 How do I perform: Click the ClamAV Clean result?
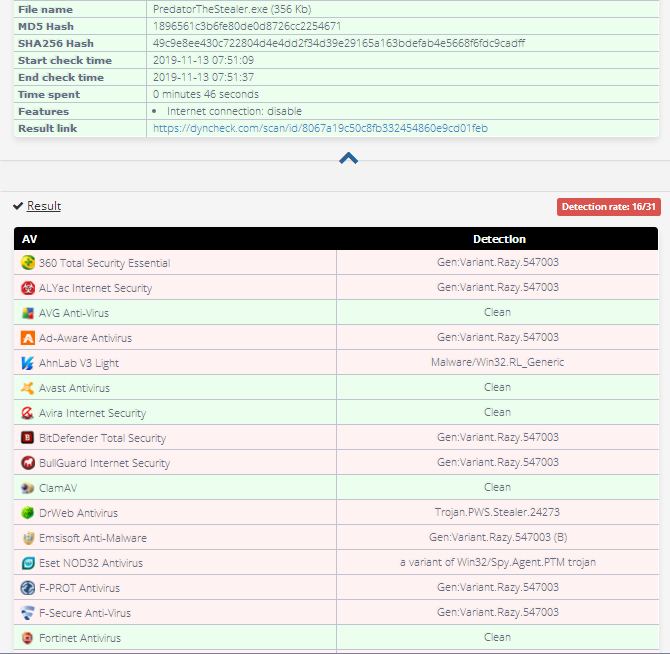click(x=497, y=487)
